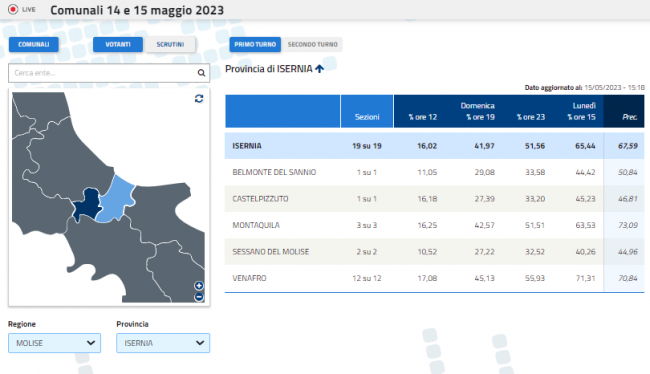Zoom out the map with minus icon
This screenshot has width=650, height=374.
point(199,297)
